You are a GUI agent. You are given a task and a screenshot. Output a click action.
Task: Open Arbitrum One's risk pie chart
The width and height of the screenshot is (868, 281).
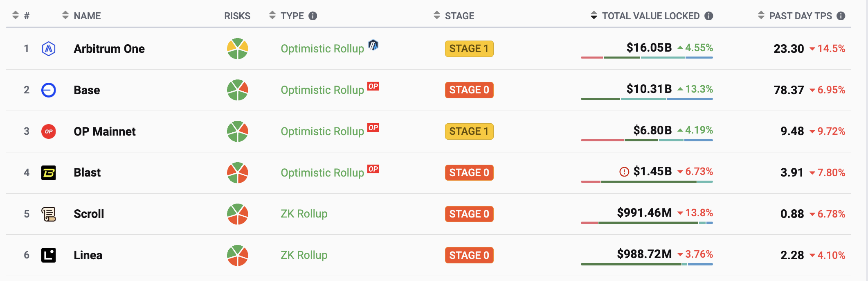coord(238,49)
